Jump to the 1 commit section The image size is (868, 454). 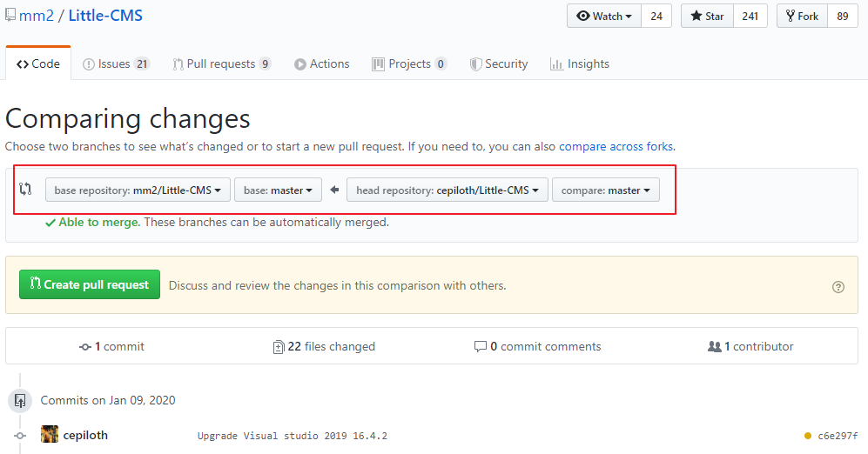pyautogui.click(x=111, y=346)
